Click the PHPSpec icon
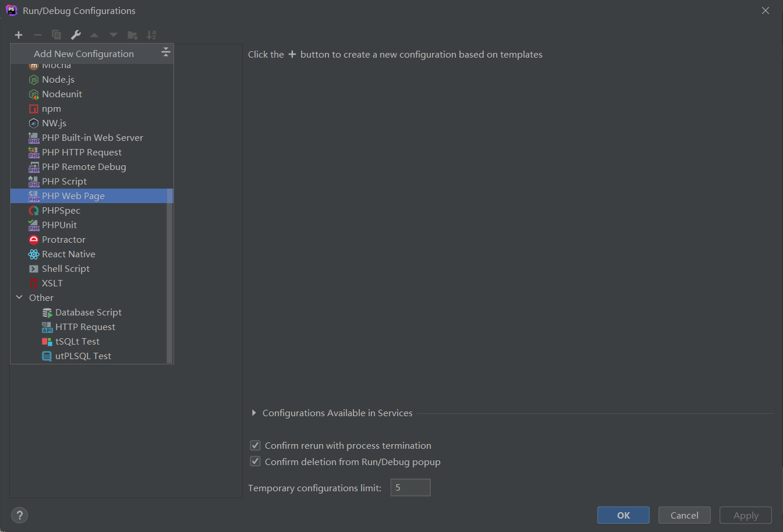 tap(34, 211)
